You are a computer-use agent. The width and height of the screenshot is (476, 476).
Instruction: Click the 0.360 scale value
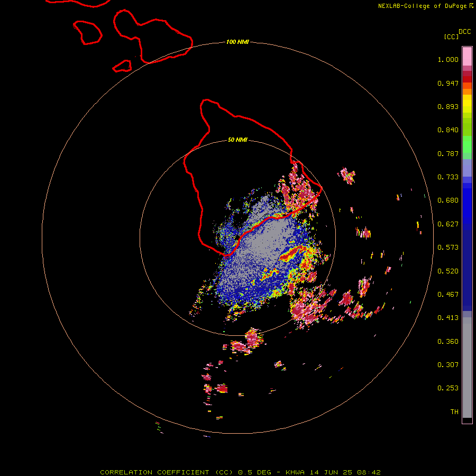pos(448,342)
